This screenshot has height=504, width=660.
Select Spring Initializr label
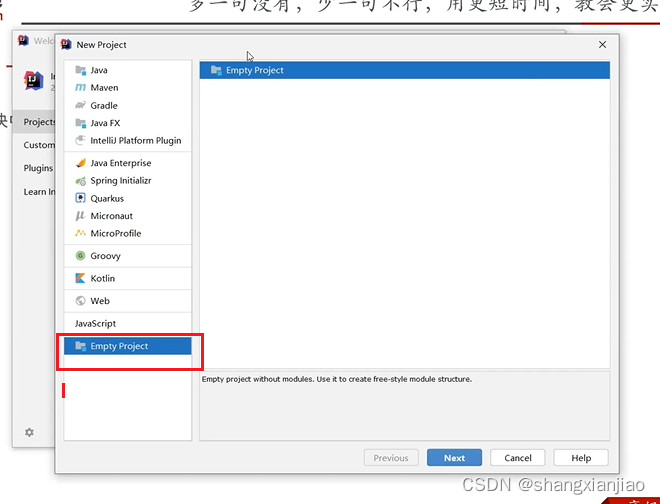coord(121,181)
